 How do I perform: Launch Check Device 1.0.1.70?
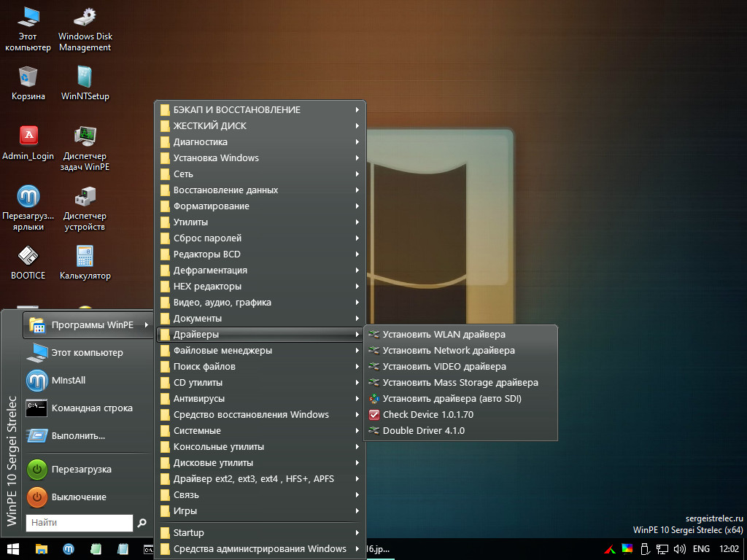pyautogui.click(x=461, y=415)
